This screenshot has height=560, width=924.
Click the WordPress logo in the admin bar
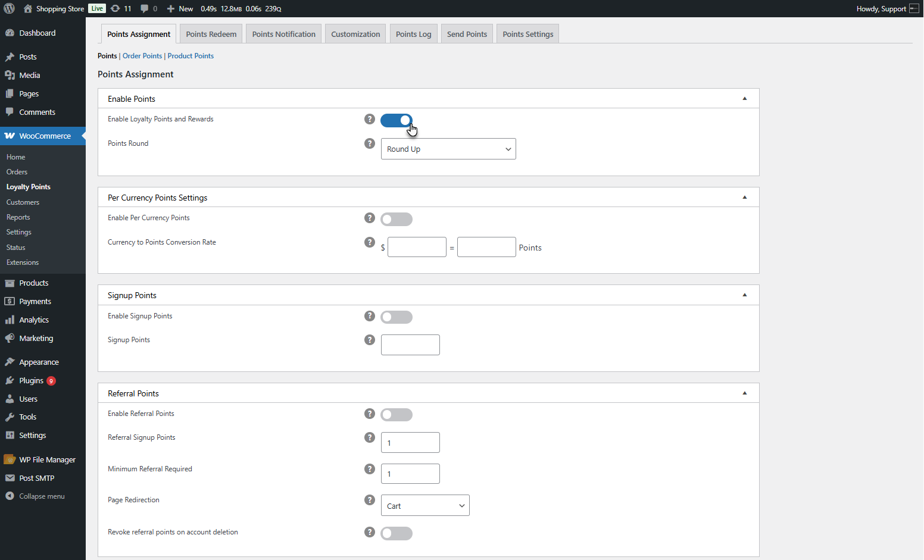coord(10,8)
